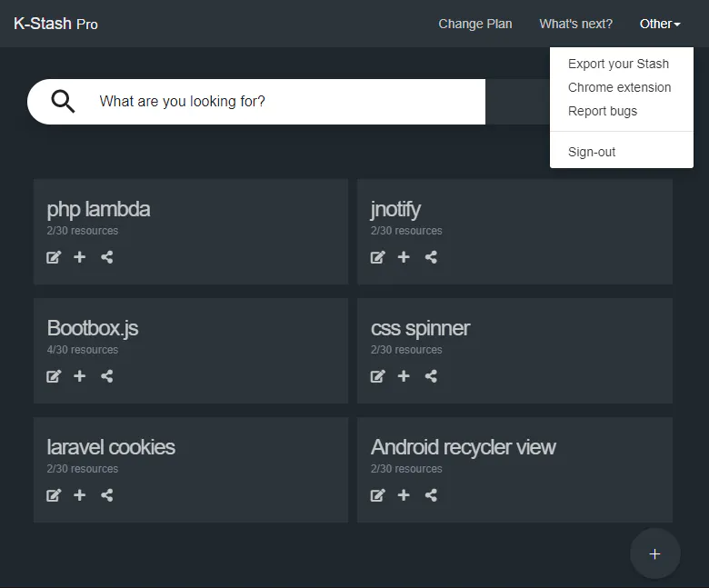Select Export your Stash from menu
Image resolution: width=709 pixels, height=588 pixels.
618,64
